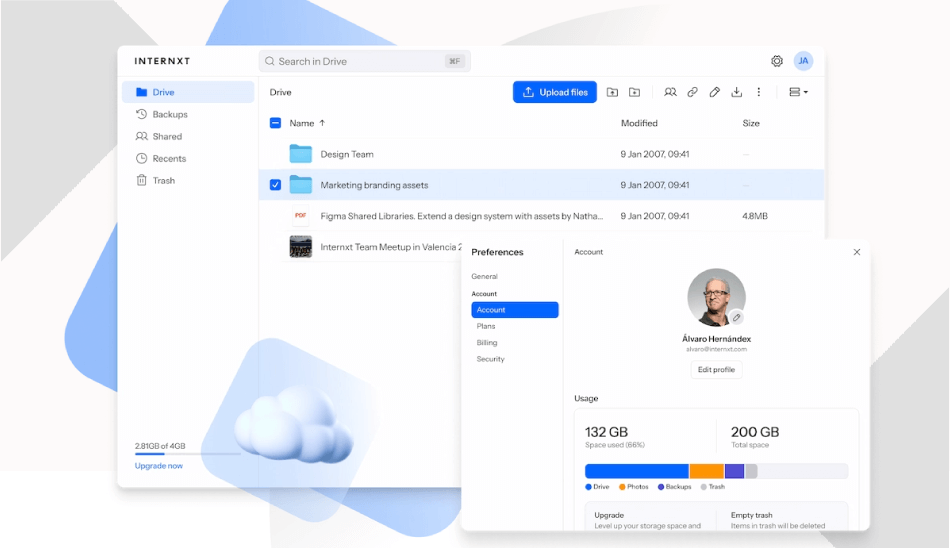
Task: Uncheck the Marketing branding assets checkbox
Action: [275, 185]
